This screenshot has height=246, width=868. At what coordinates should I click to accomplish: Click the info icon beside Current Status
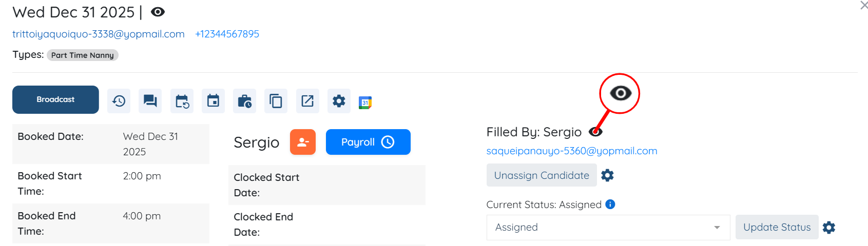point(610,204)
